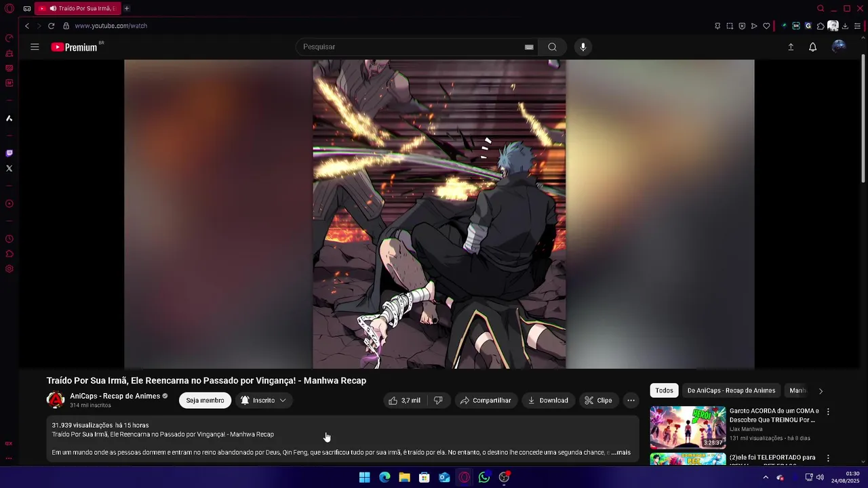Image resolution: width=868 pixels, height=488 pixels.
Task: Open History clock icon in sidebar
Action: (9, 239)
